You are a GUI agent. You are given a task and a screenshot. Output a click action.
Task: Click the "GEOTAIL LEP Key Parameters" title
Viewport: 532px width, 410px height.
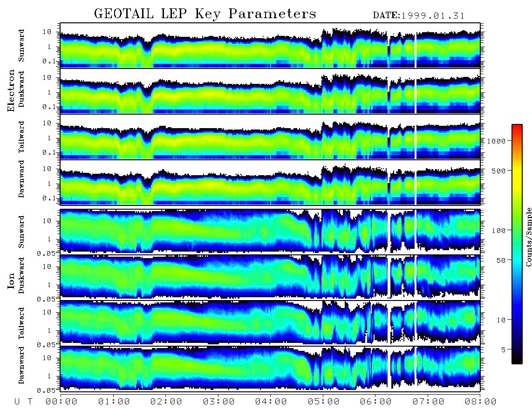[205, 14]
